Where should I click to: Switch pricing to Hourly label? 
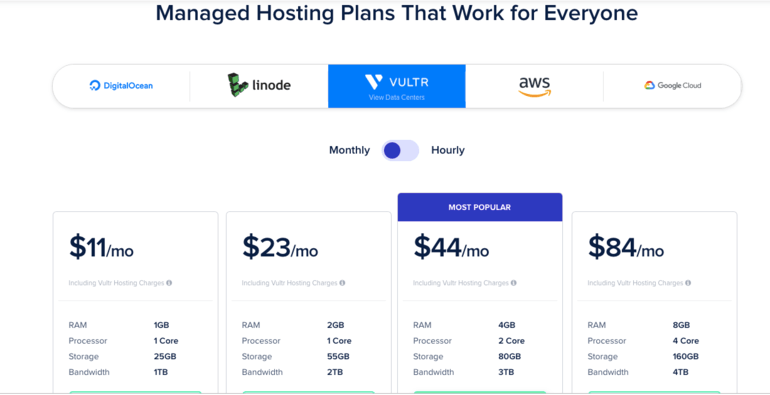(448, 150)
